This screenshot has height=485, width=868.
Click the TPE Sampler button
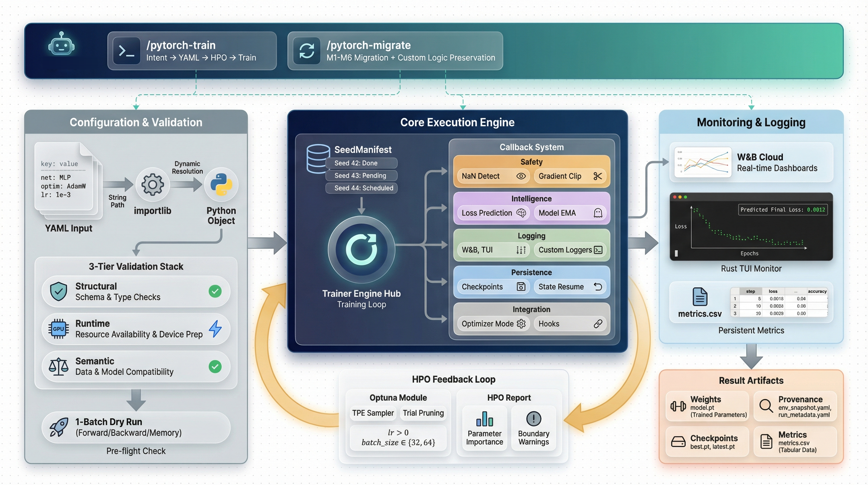pos(373,412)
